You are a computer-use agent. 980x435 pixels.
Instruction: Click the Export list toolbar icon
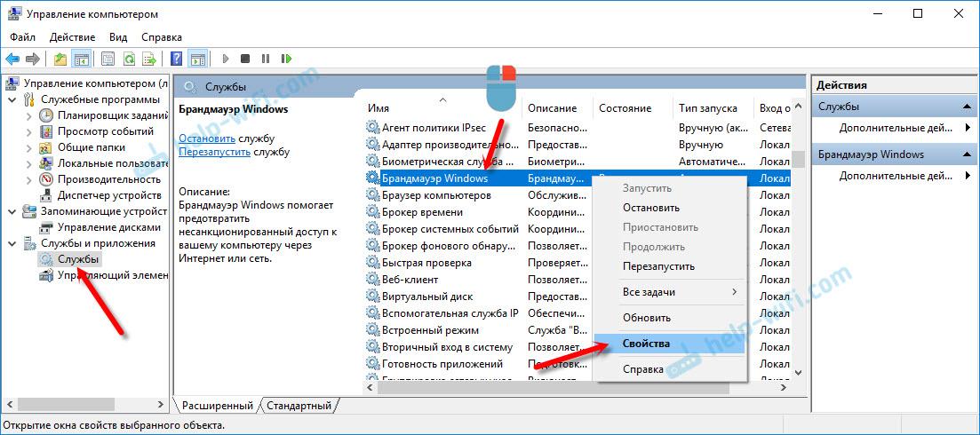[148, 59]
